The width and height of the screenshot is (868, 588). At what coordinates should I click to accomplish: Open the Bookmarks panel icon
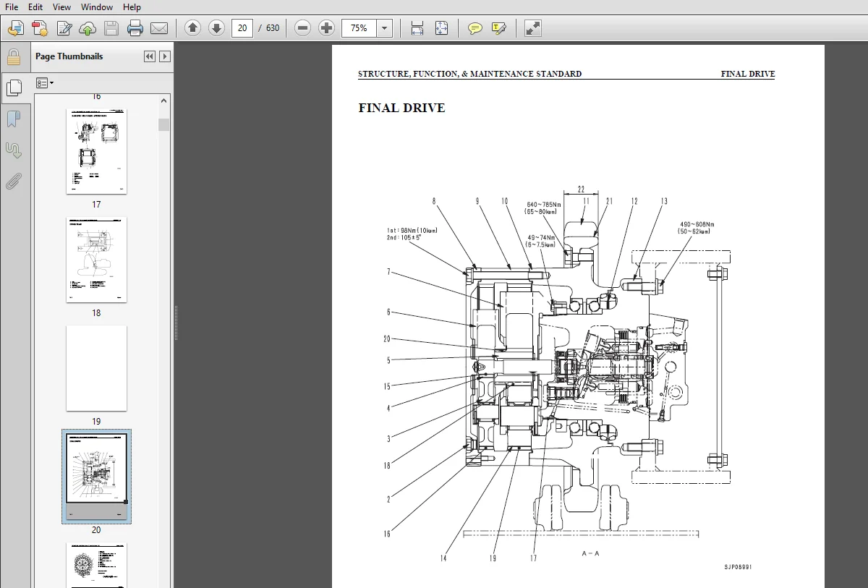(x=13, y=119)
